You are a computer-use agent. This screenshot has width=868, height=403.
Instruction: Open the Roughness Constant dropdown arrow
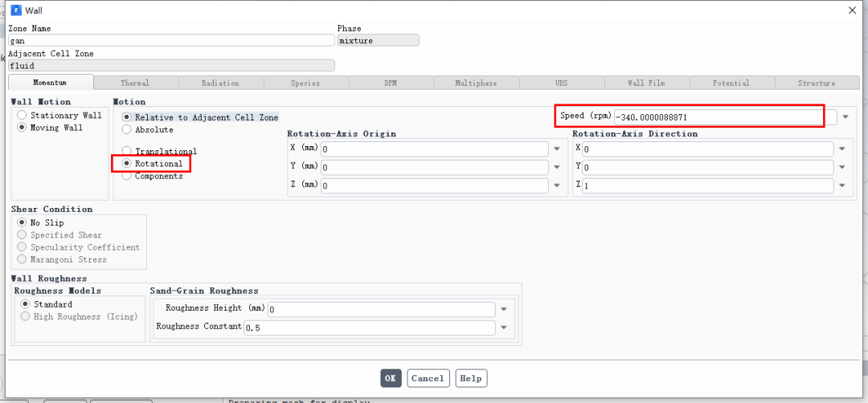pos(504,328)
